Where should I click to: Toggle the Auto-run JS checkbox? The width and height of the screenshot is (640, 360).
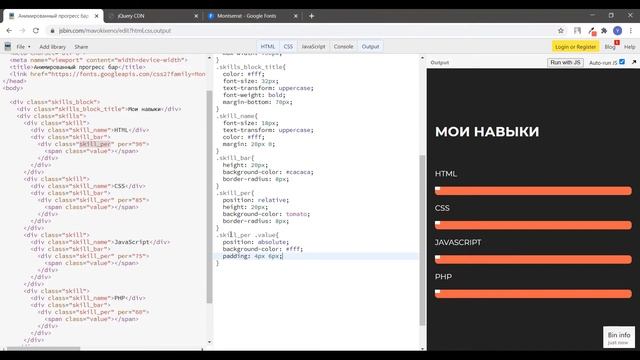(x=622, y=62)
